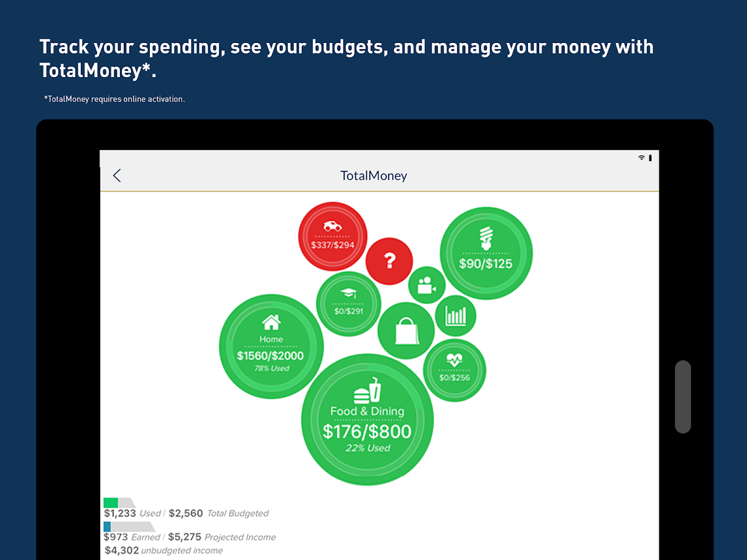
Task: Tap the TotalMoney online activation footnote
Action: [x=114, y=99]
